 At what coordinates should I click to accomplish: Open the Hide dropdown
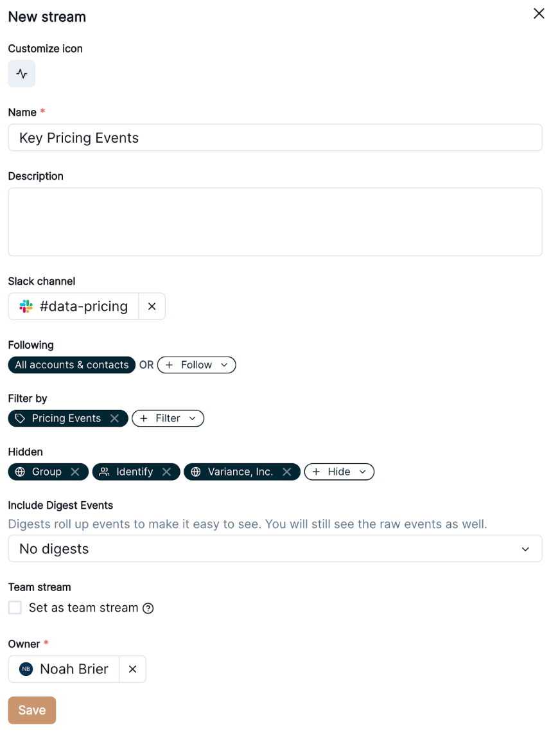[x=339, y=472]
